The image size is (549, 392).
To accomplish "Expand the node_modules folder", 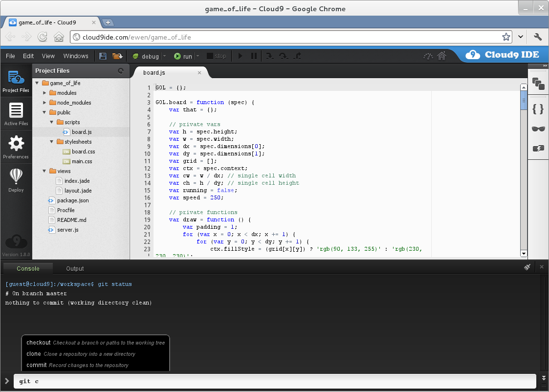I will coord(44,103).
